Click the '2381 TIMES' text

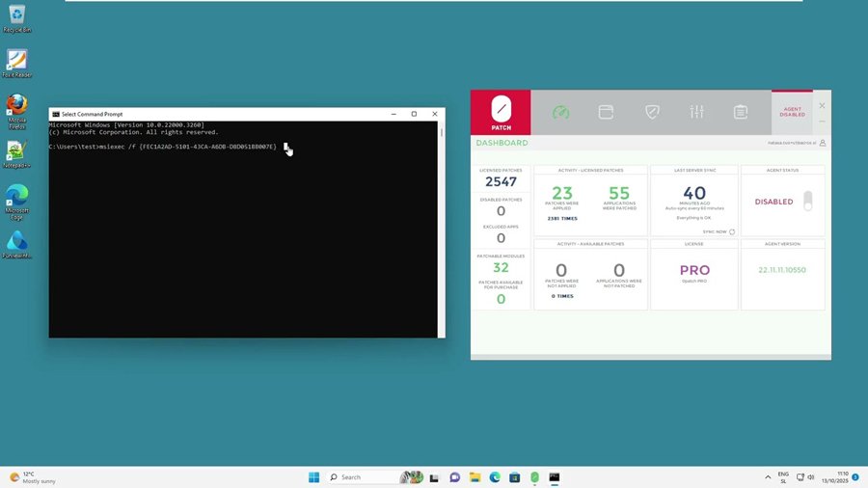[x=562, y=219]
